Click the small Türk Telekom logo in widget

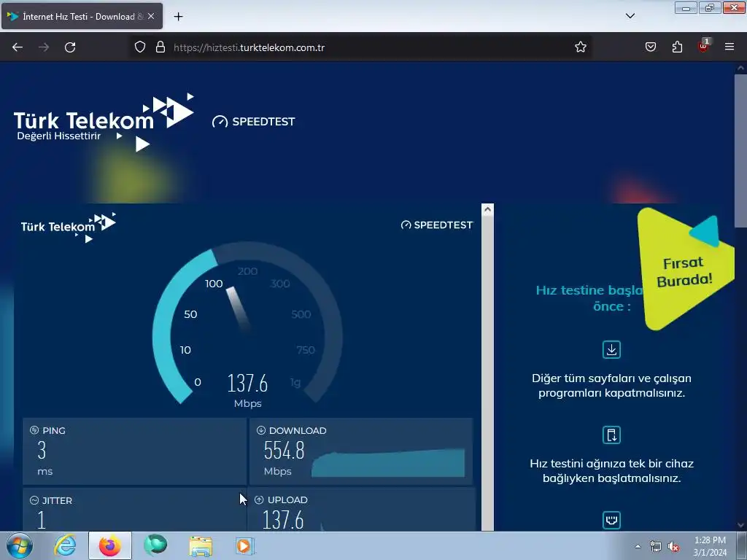coord(69,227)
